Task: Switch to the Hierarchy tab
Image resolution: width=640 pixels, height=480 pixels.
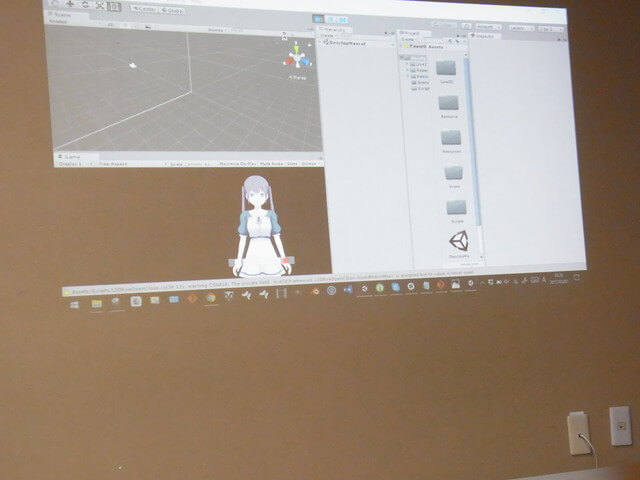Action: point(336,29)
